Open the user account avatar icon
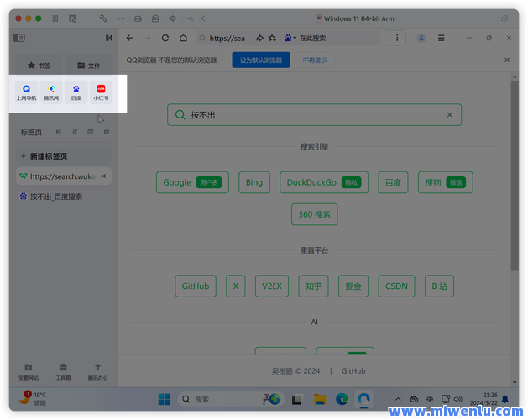 click(421, 38)
